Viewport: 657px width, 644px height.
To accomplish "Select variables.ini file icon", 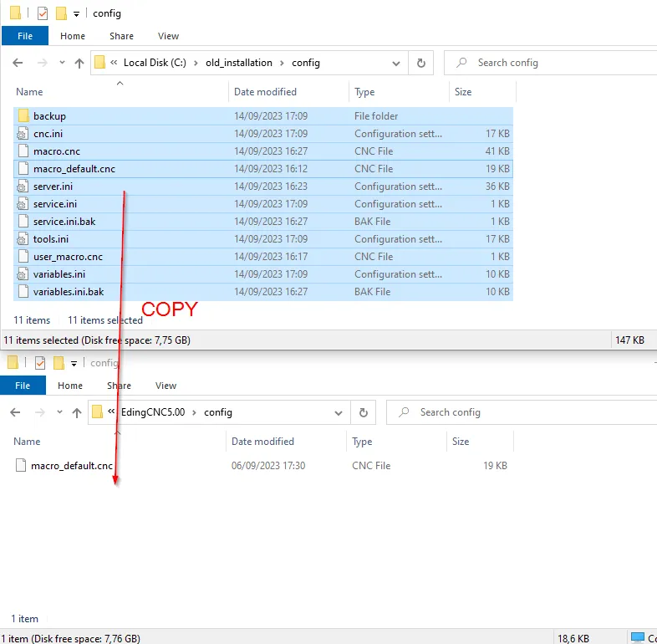I will coord(23,274).
